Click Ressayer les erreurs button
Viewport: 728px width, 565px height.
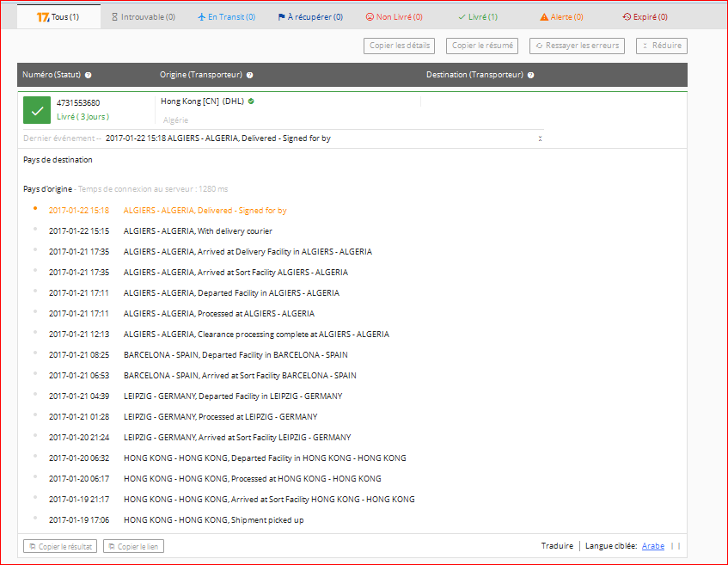(x=578, y=46)
